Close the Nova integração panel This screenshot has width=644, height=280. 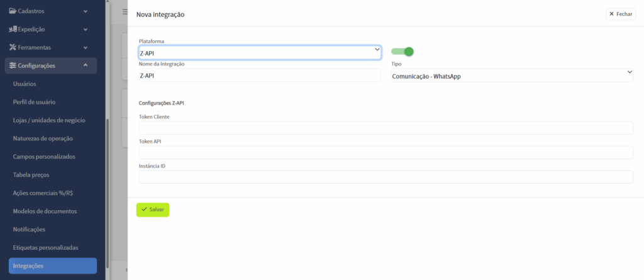pos(621,14)
